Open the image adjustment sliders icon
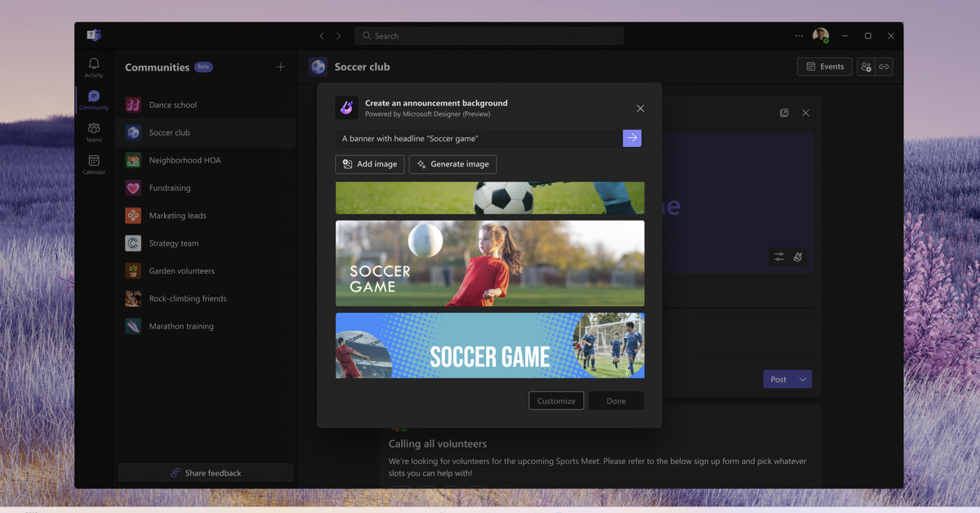 [x=778, y=256]
